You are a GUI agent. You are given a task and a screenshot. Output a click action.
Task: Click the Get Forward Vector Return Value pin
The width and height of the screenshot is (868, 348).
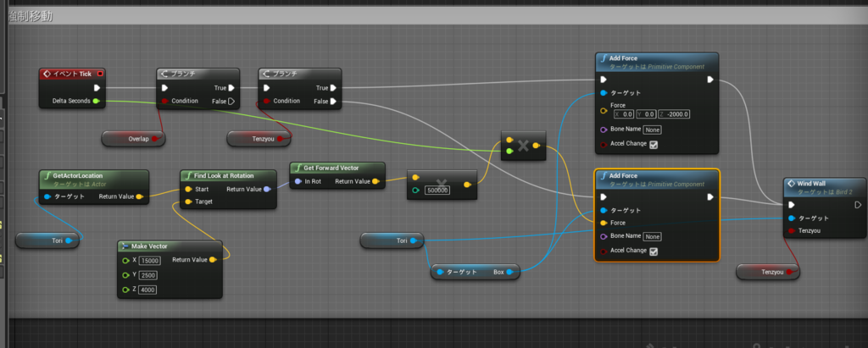(x=376, y=181)
